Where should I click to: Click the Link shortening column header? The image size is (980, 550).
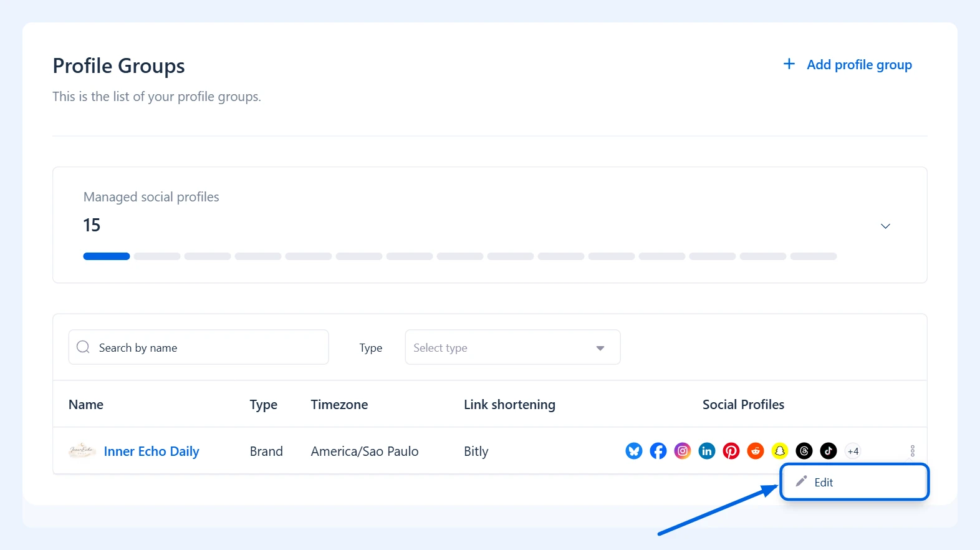click(x=509, y=405)
